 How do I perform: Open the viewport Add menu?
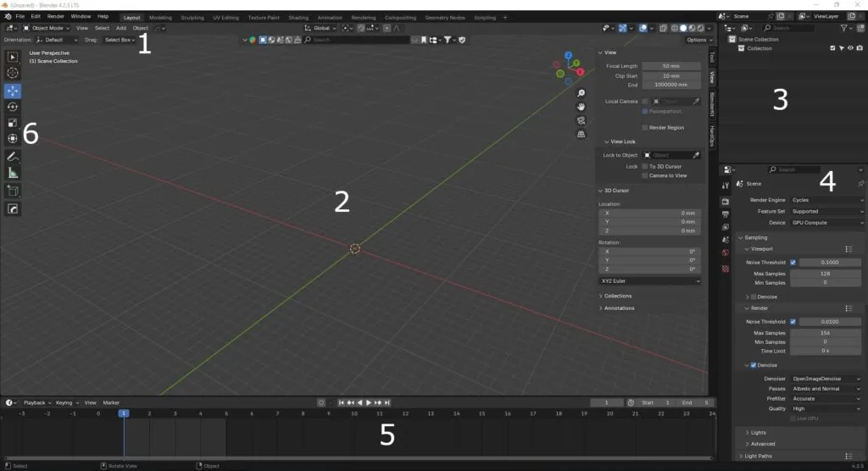(120, 28)
